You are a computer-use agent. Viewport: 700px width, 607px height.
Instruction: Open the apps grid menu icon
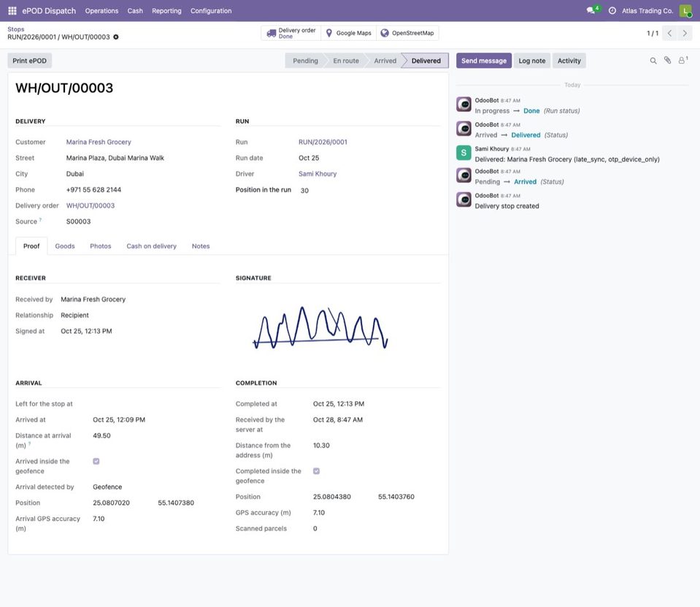pyautogui.click(x=12, y=11)
